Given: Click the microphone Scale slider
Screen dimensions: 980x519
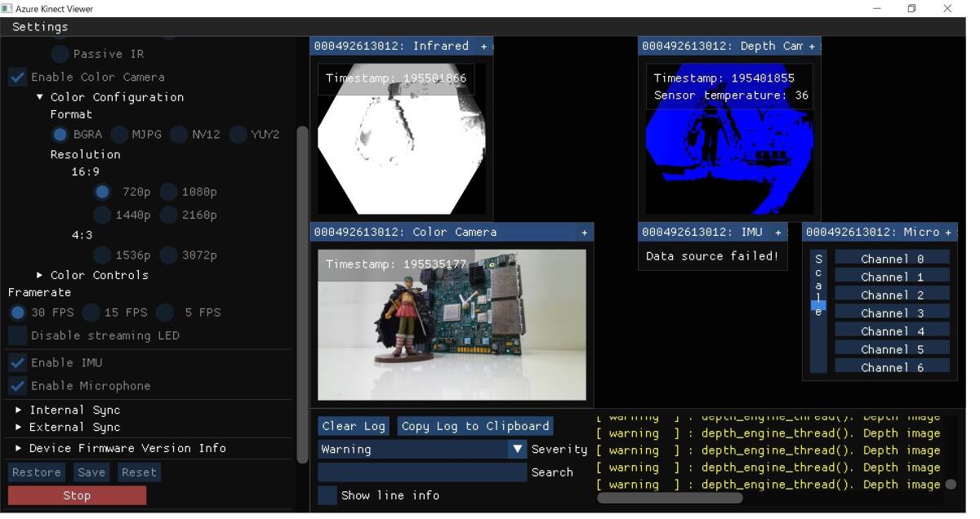Looking at the screenshot, I should pyautogui.click(x=818, y=311).
